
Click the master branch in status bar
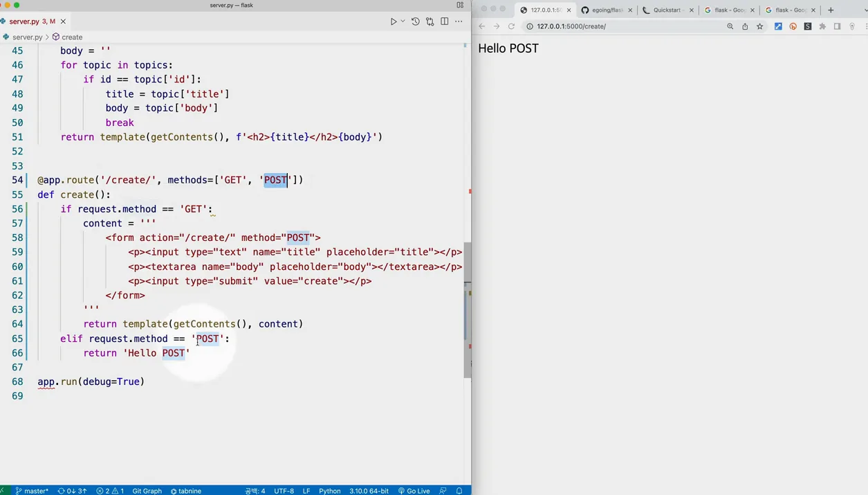32,490
